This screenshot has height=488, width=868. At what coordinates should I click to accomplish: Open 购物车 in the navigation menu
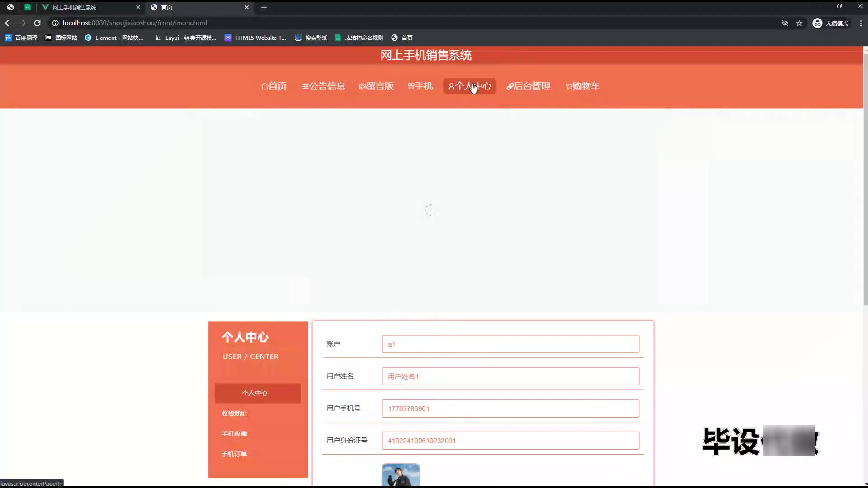(582, 86)
